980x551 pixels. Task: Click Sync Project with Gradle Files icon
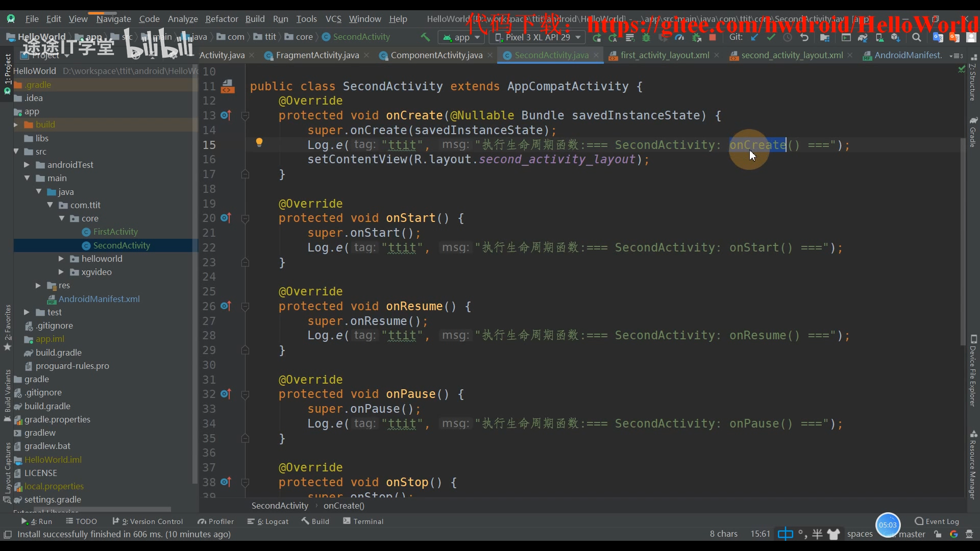point(862,37)
